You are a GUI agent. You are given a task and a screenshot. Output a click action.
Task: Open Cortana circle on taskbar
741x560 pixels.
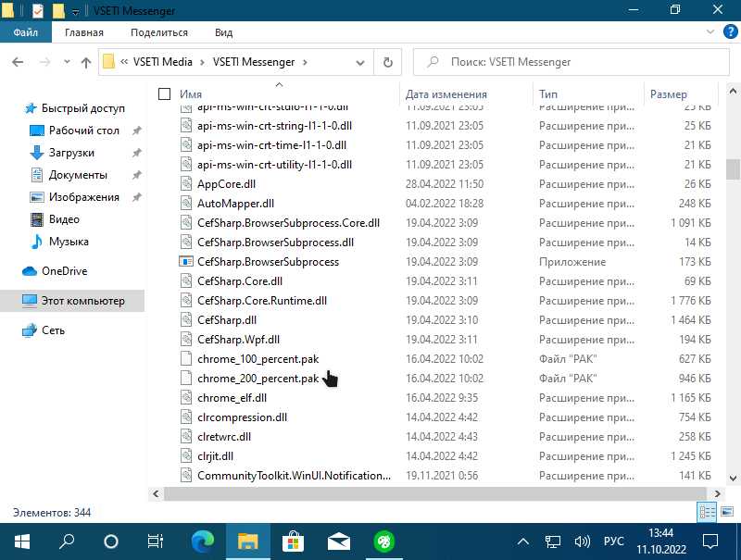(110, 541)
